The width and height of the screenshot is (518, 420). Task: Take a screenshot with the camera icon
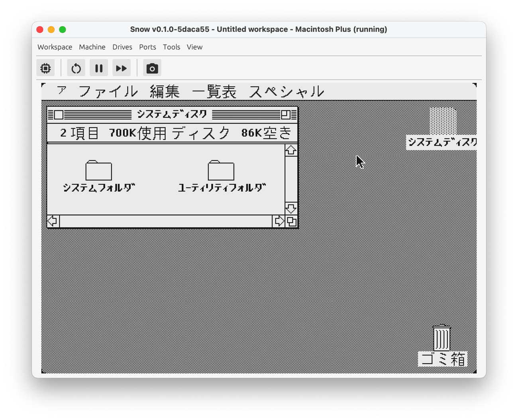click(x=152, y=68)
